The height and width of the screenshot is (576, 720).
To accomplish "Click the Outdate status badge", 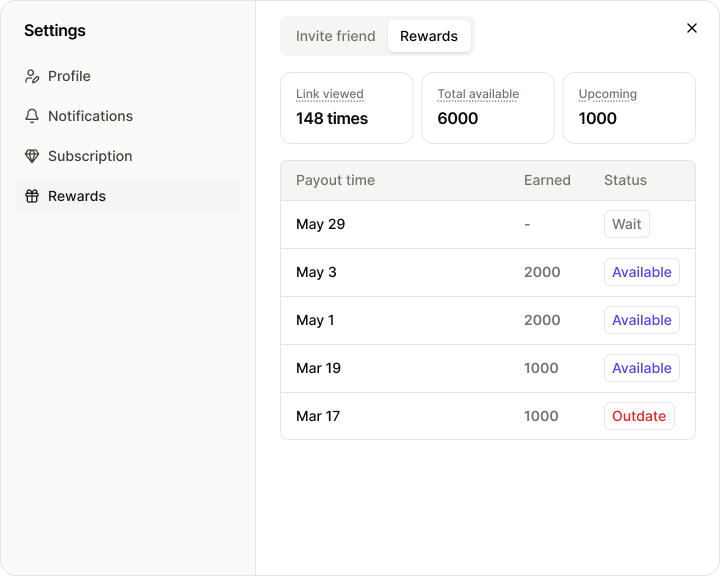I will [639, 416].
